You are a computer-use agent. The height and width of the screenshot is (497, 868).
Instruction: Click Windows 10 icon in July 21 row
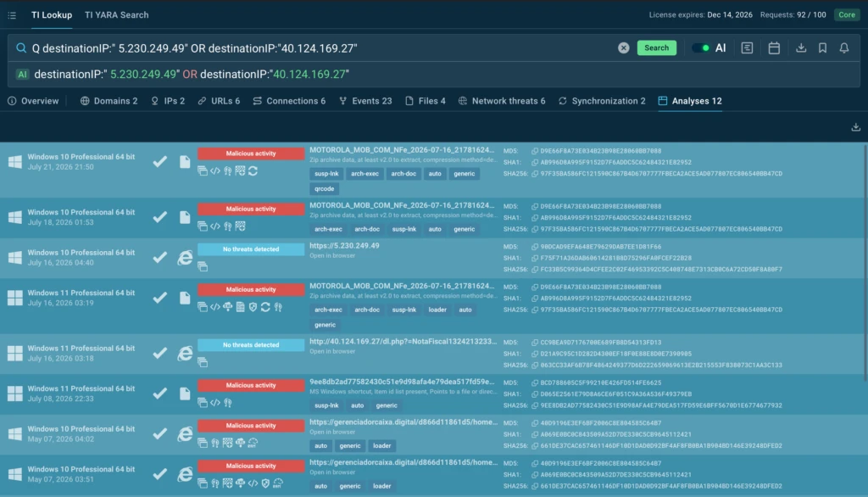pyautogui.click(x=15, y=162)
